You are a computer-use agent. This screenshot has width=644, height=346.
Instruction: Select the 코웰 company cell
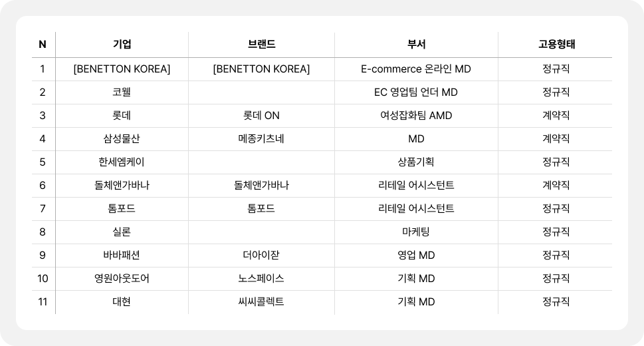coord(122,92)
